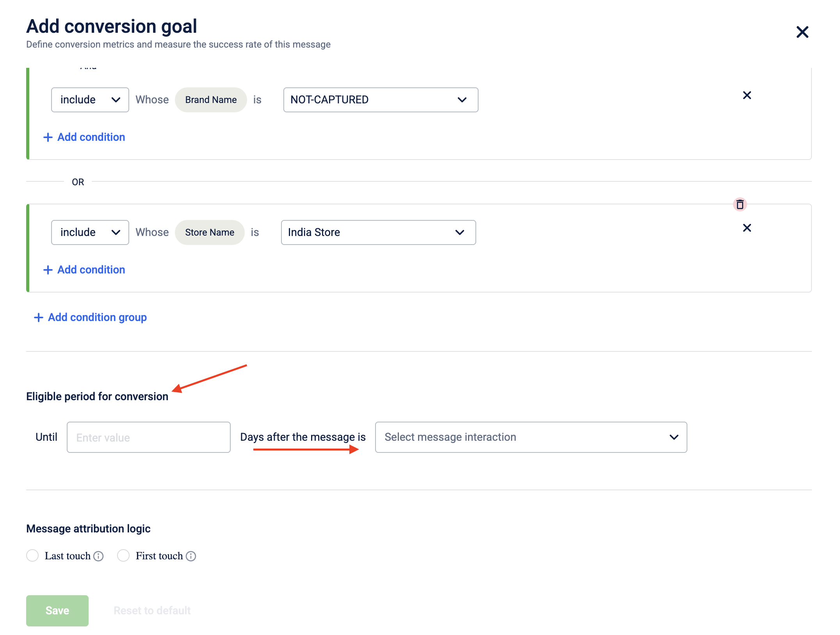Click the Save button

[x=57, y=610]
